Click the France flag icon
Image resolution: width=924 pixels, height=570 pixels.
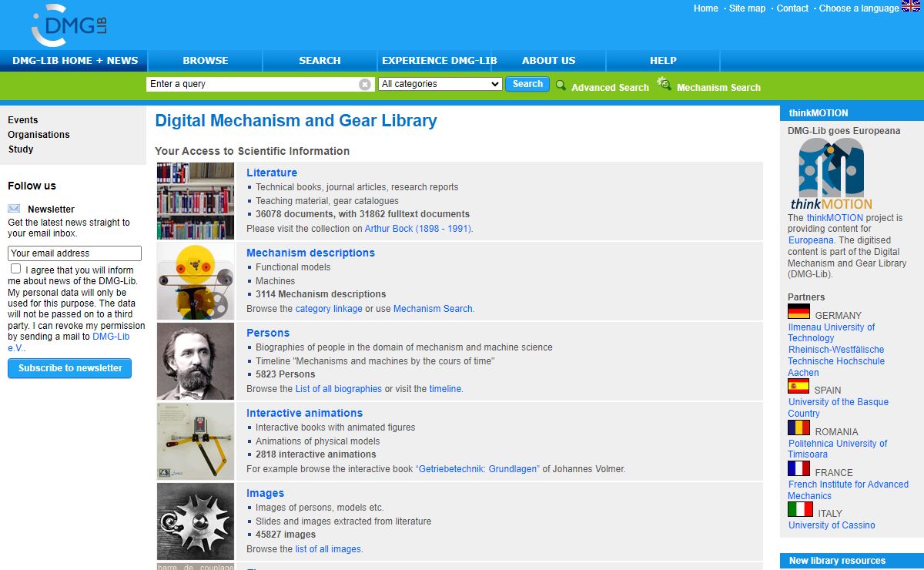pyautogui.click(x=798, y=468)
